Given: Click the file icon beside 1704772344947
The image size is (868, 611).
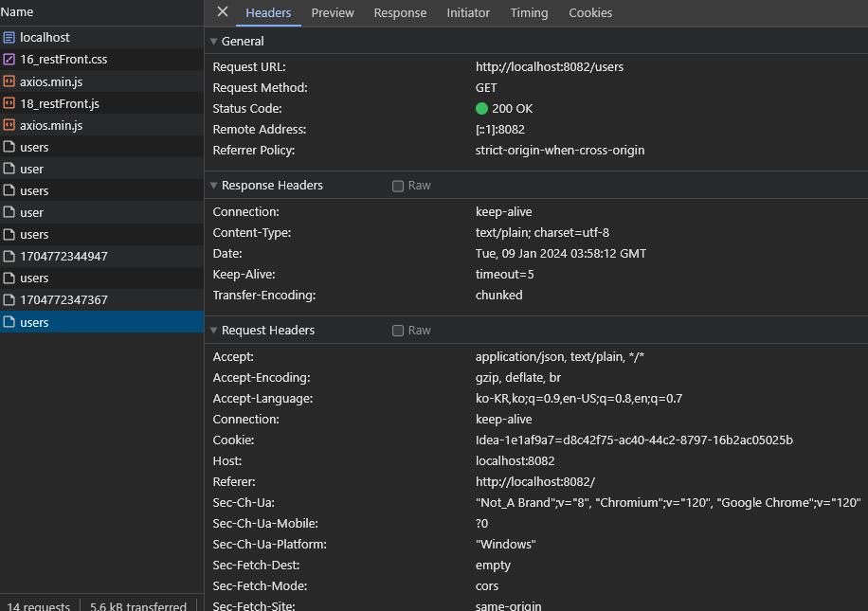Looking at the screenshot, I should tap(9, 257).
